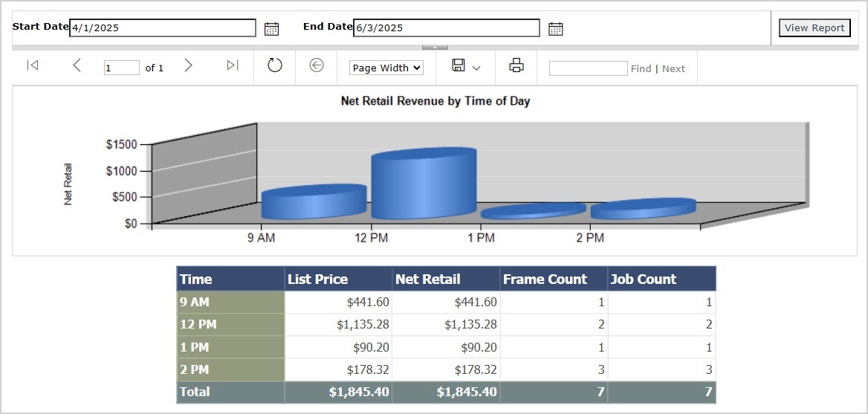This screenshot has height=414, width=868.
Task: Click the $1,845.40 total List Price cell
Action: pyautogui.click(x=338, y=392)
